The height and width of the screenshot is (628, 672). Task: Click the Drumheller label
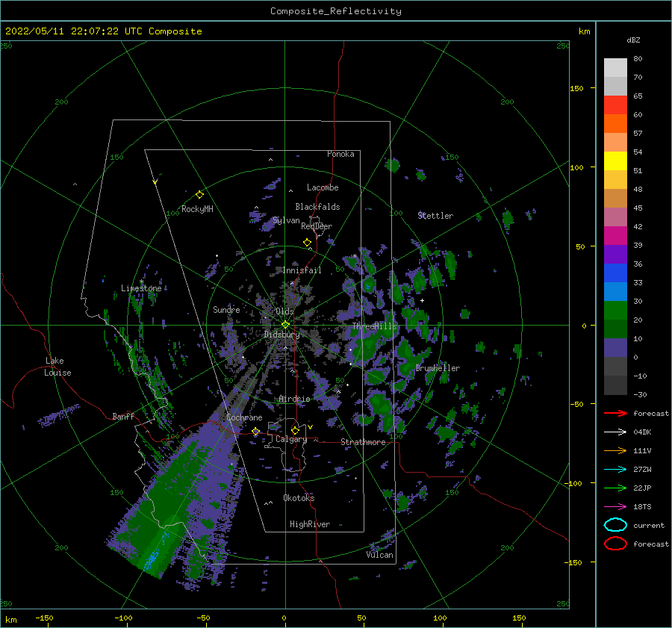tap(438, 368)
